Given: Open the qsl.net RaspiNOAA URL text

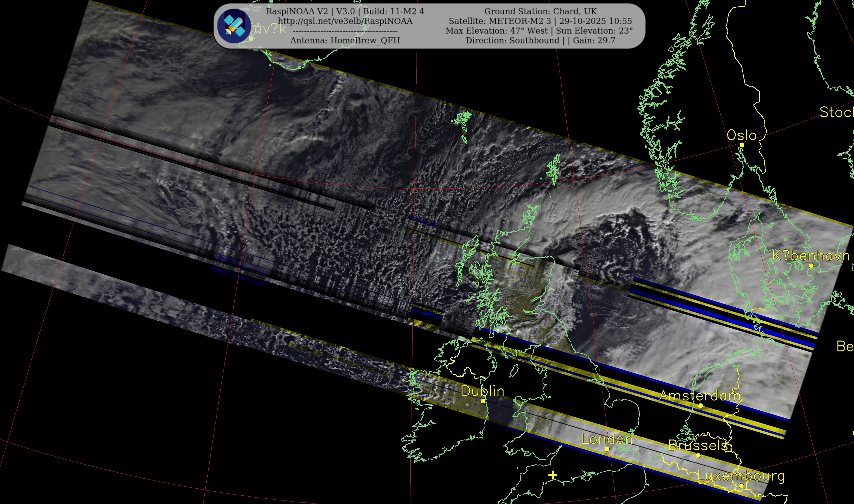Looking at the screenshot, I should click(x=345, y=21).
